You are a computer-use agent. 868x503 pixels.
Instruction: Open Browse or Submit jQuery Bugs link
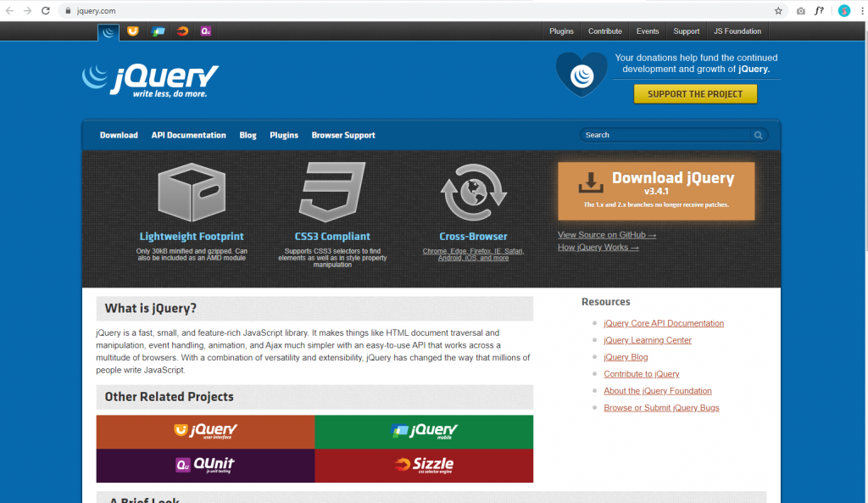pos(661,408)
